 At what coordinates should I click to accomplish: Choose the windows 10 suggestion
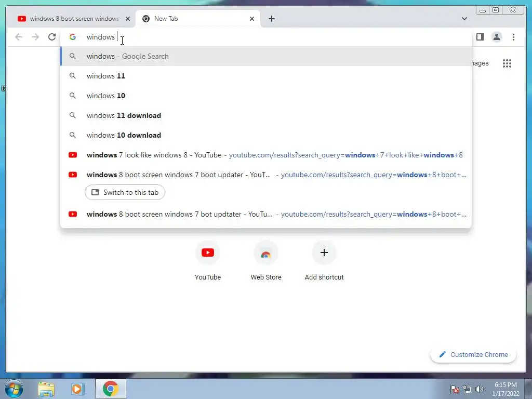tap(266, 96)
